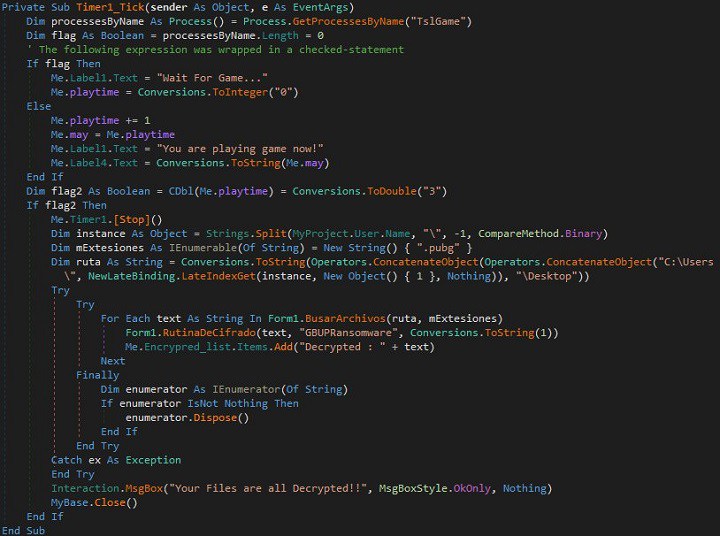The height and width of the screenshot is (536, 720).
Task: Click the GetProcessesByName call
Action: pyautogui.click(x=348, y=22)
